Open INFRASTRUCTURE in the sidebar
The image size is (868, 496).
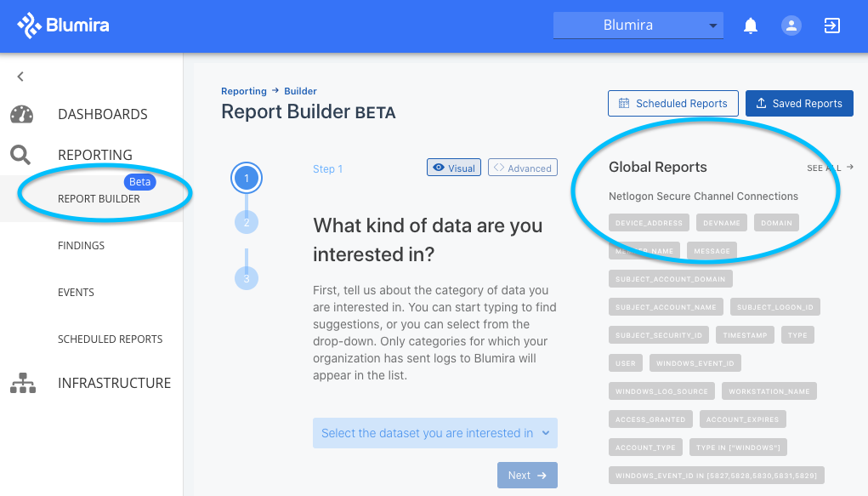(115, 383)
